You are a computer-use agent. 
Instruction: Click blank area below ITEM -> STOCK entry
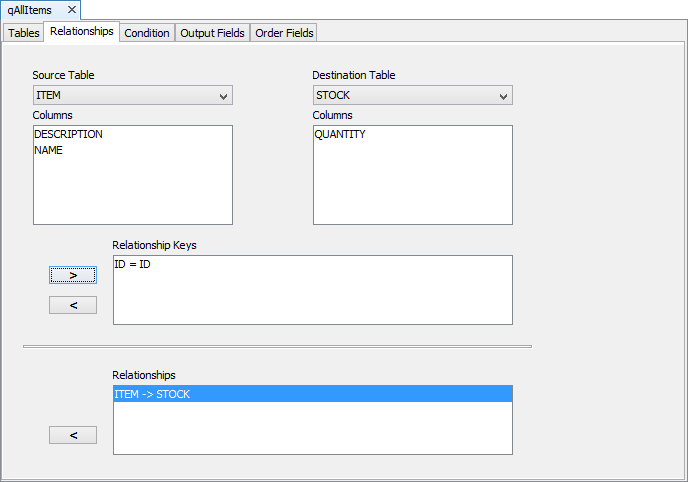pyautogui.click(x=312, y=430)
